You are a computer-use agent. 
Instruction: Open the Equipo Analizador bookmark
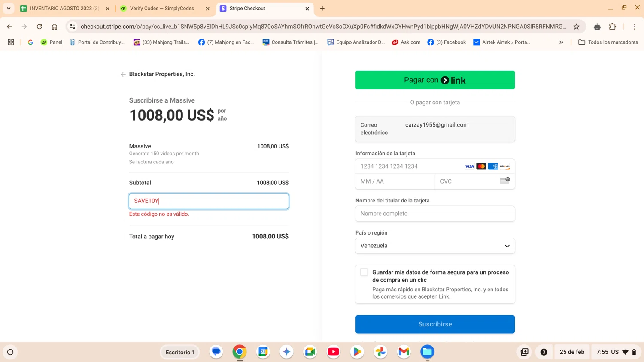pos(356,42)
